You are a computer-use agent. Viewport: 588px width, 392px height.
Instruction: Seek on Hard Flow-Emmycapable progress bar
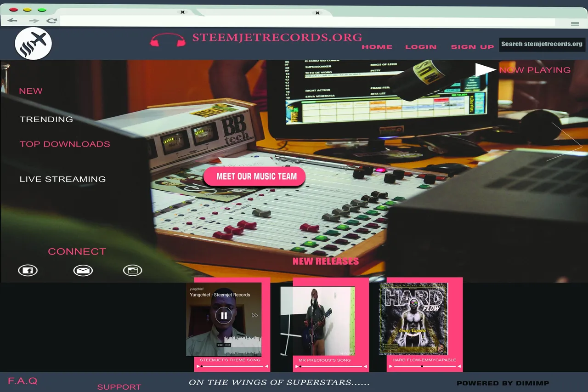click(x=424, y=366)
